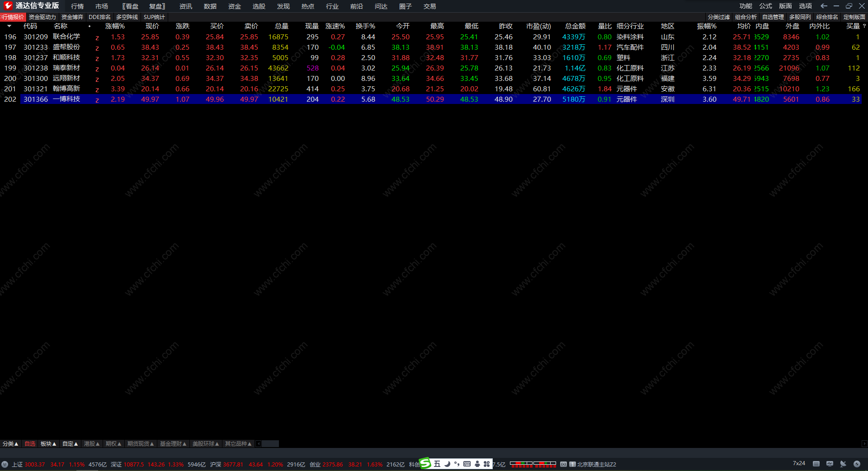Expand the 其它品种 menu
This screenshot has height=471, width=868.
(238, 444)
